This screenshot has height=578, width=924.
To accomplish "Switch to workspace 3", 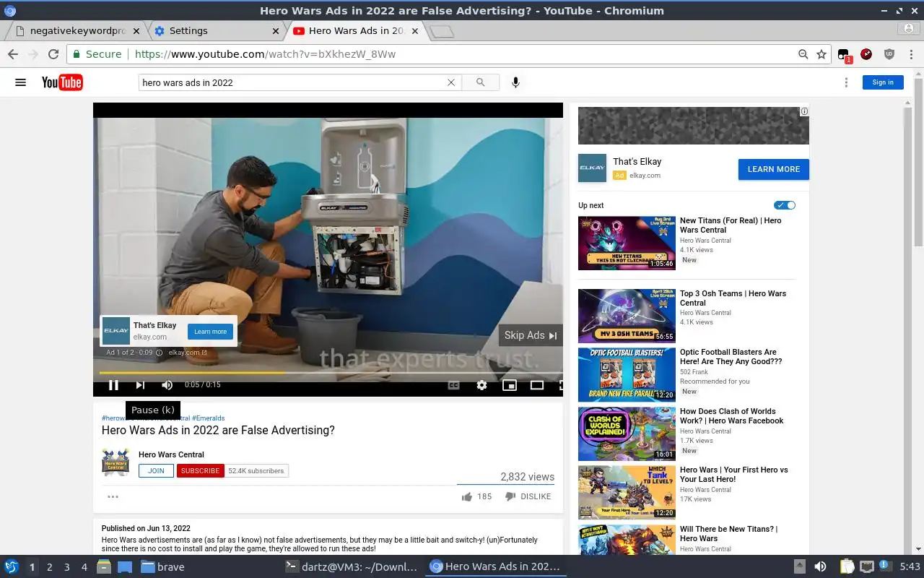I will [67, 567].
